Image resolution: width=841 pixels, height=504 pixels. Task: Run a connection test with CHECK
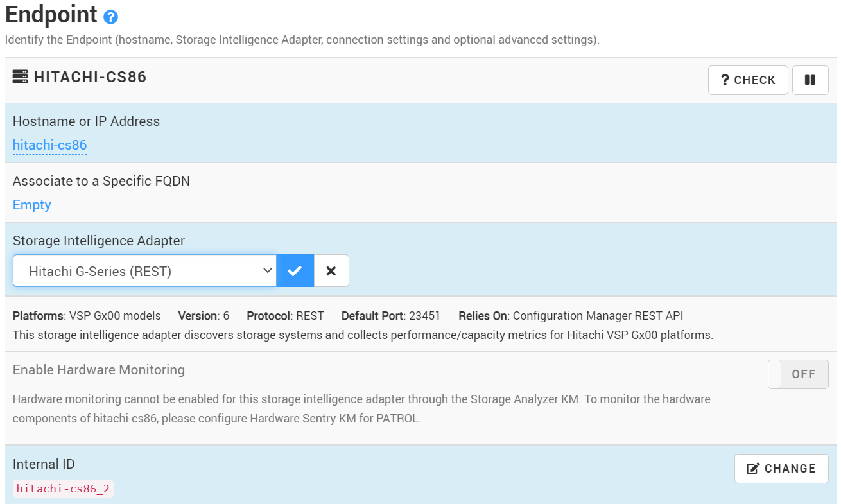748,80
